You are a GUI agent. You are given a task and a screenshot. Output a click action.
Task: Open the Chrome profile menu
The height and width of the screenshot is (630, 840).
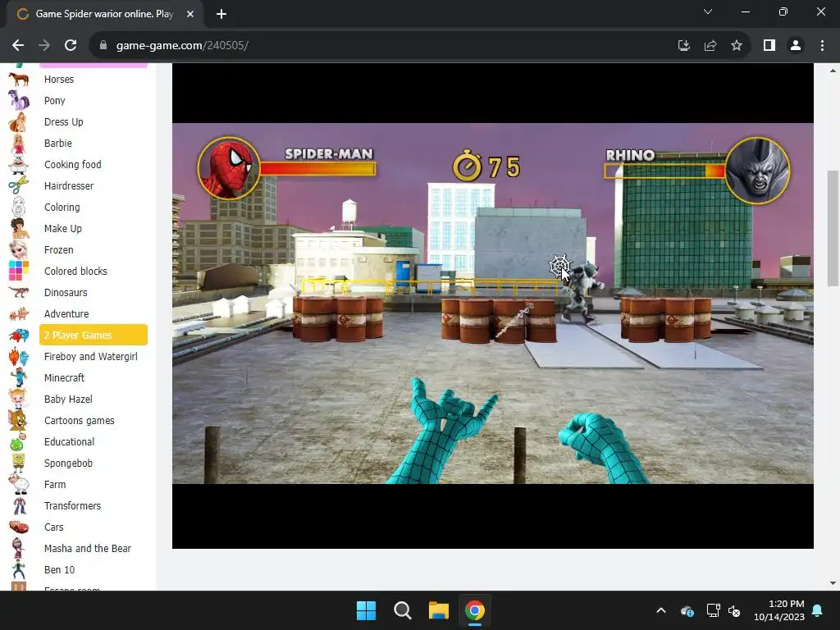click(796, 46)
